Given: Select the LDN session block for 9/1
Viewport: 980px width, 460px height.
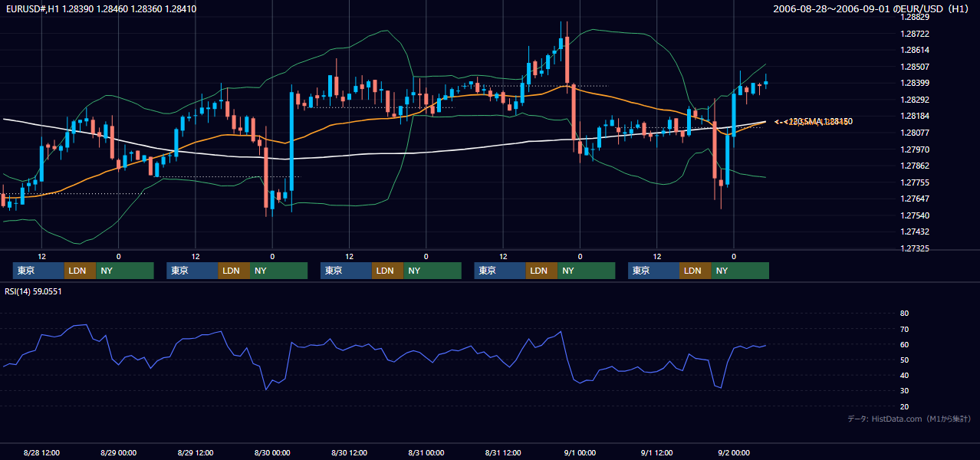Looking at the screenshot, I should (695, 271).
